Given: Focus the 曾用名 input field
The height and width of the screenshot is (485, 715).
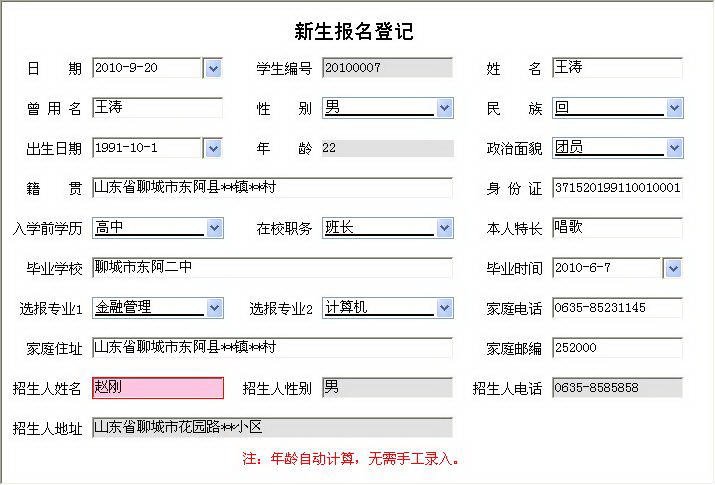Looking at the screenshot, I should coord(157,108).
